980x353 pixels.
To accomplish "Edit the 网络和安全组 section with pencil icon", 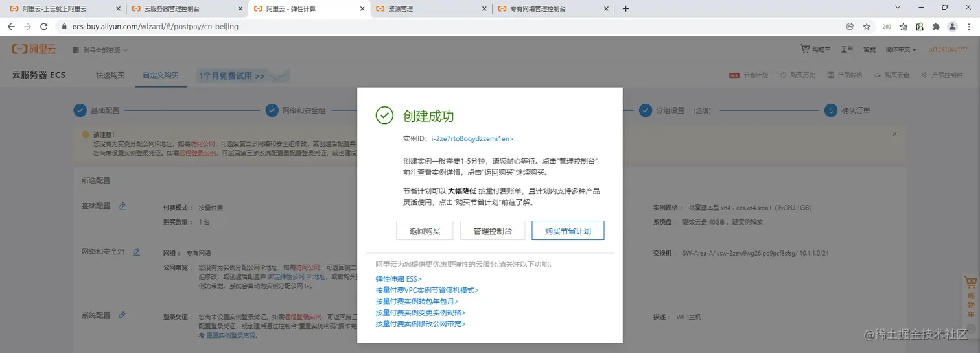I will pyautogui.click(x=136, y=252).
